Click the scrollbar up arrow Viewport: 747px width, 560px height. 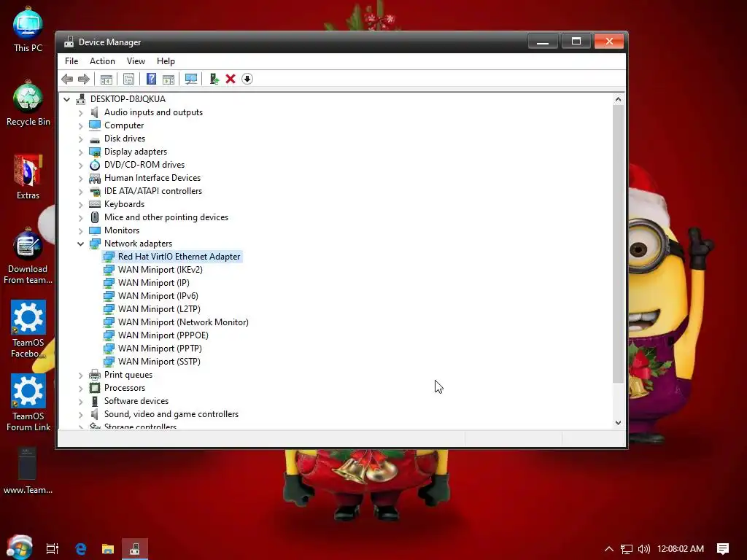click(x=618, y=99)
